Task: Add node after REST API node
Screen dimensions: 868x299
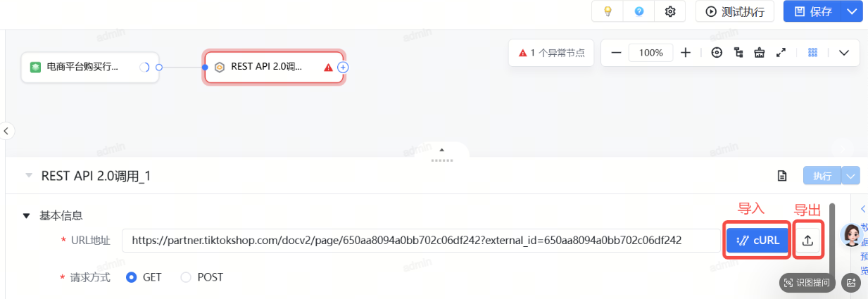Action: (x=343, y=68)
